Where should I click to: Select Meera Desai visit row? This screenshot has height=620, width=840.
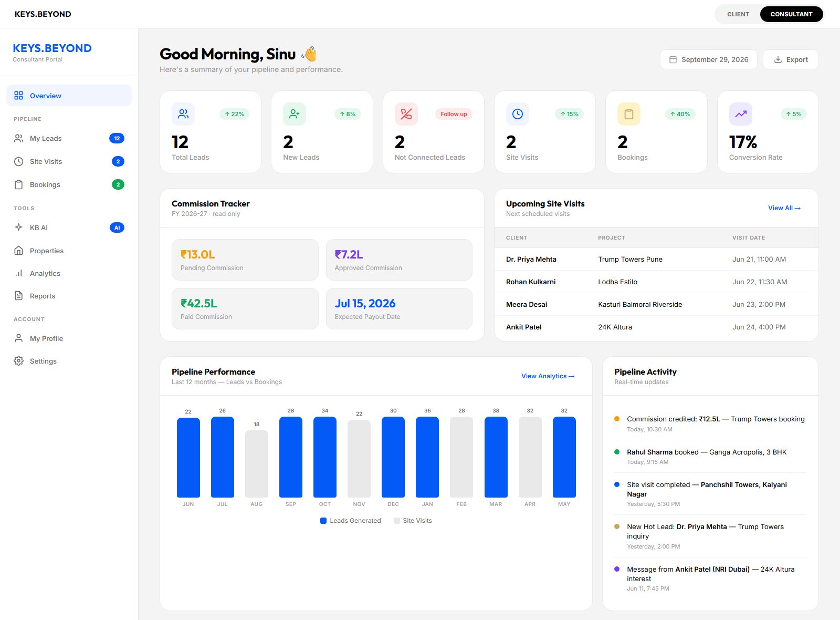click(x=656, y=304)
